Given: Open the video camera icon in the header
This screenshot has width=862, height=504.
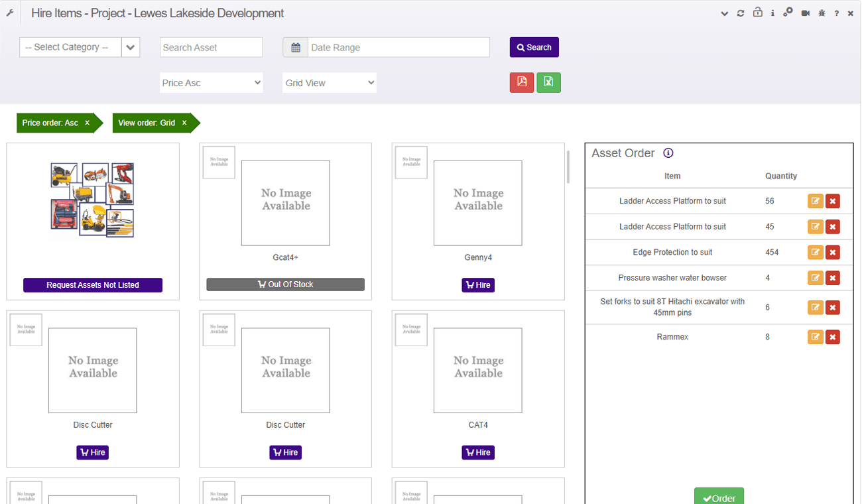Looking at the screenshot, I should point(805,13).
